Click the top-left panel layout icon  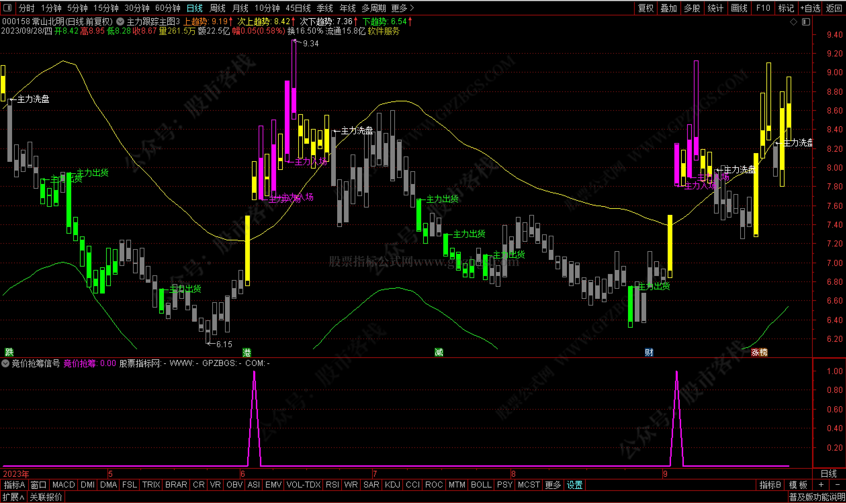click(7, 7)
